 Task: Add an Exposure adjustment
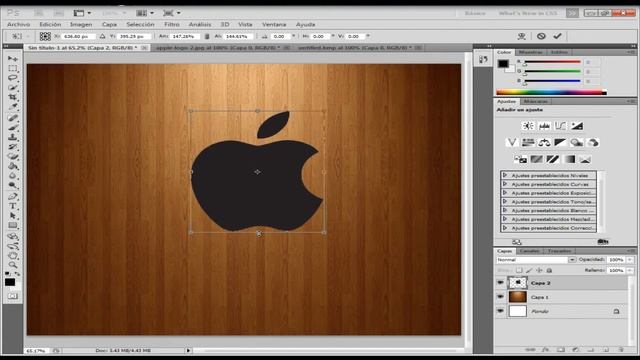pyautogui.click(x=577, y=126)
